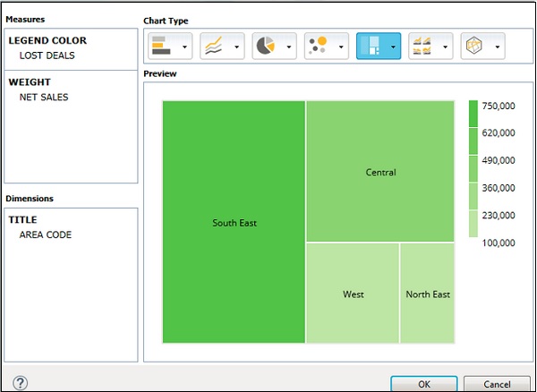Select the line chart type icon
The width and height of the screenshot is (537, 392).
pyautogui.click(x=214, y=46)
